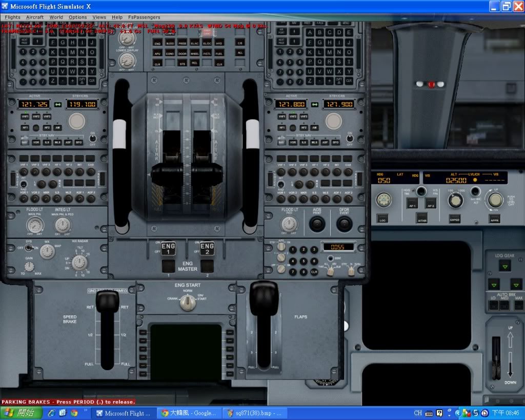Click the FCU altitude selector knob
The height and width of the screenshot is (420, 525).
tap(455, 201)
